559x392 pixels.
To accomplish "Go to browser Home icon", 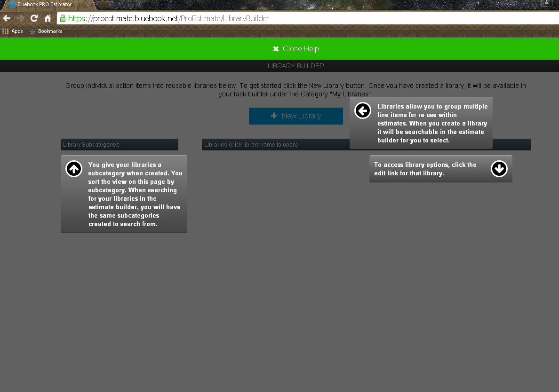I will pos(48,18).
